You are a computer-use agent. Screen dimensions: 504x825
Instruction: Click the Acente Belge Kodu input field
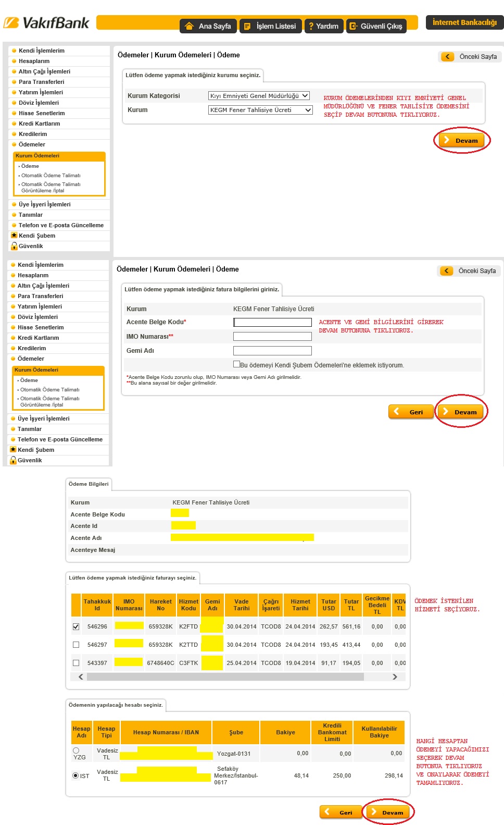coord(272,323)
